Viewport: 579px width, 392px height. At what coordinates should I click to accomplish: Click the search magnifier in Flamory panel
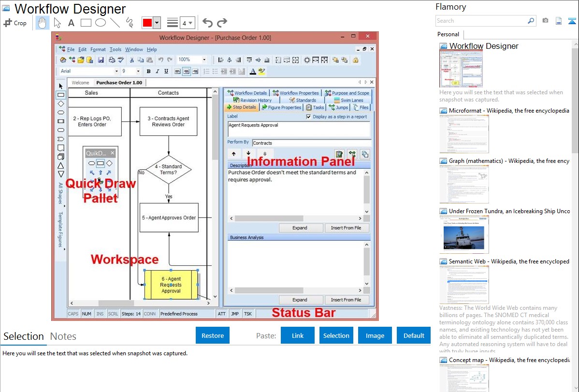531,21
